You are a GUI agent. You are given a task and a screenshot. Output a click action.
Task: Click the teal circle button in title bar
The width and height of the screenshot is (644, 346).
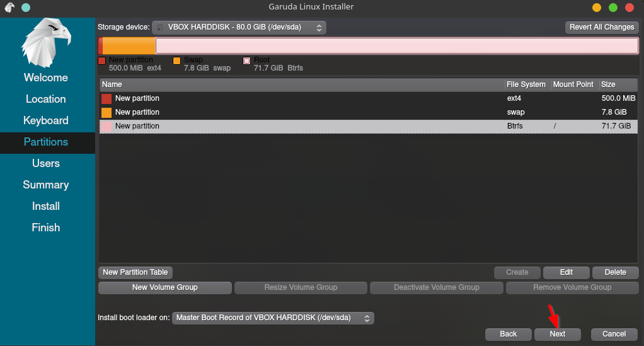pyautogui.click(x=26, y=8)
